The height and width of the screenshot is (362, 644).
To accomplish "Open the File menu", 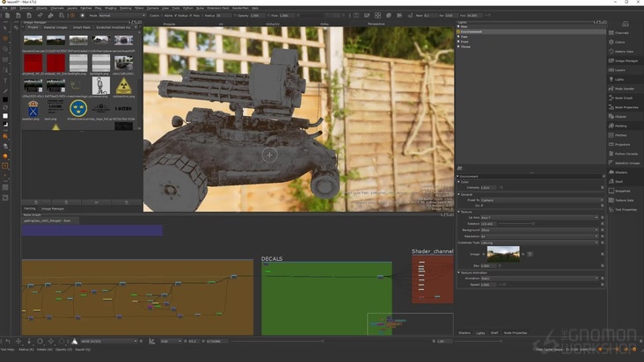I will click(x=4, y=8).
